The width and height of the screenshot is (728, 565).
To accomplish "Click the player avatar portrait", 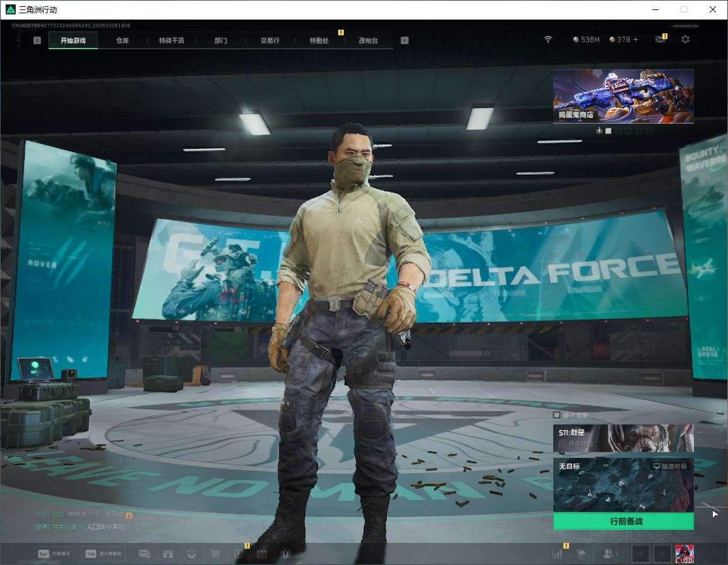I will [x=684, y=554].
